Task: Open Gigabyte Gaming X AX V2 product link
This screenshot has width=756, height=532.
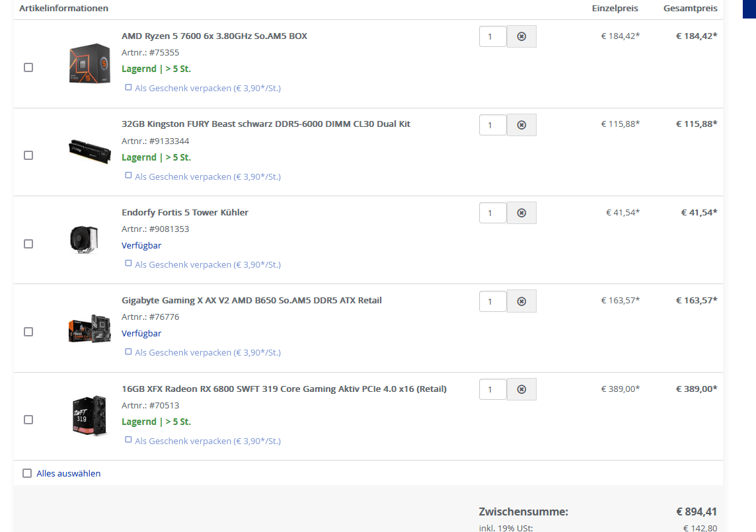Action: (252, 301)
